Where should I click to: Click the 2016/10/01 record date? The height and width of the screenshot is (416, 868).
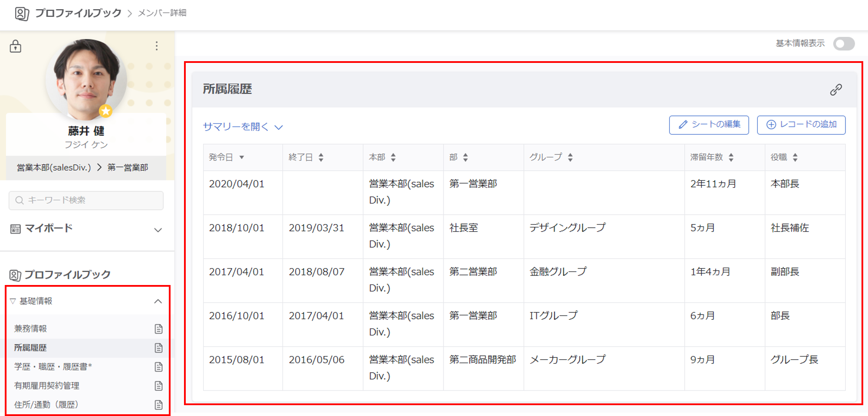237,316
